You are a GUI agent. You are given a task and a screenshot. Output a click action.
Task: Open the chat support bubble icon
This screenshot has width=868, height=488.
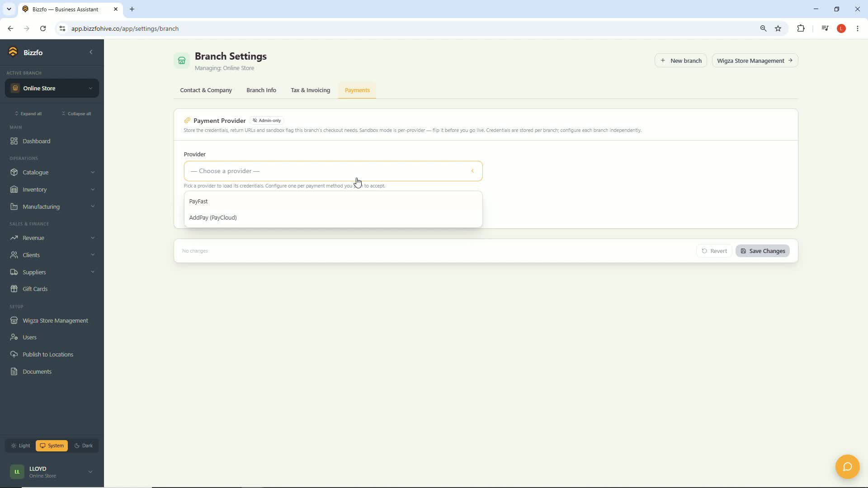[847, 467]
